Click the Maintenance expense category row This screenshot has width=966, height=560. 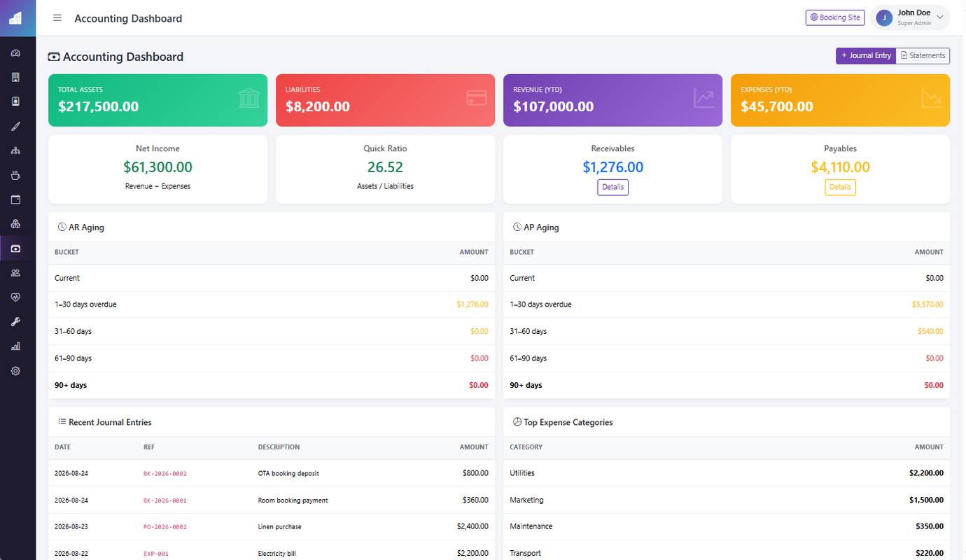(727, 526)
